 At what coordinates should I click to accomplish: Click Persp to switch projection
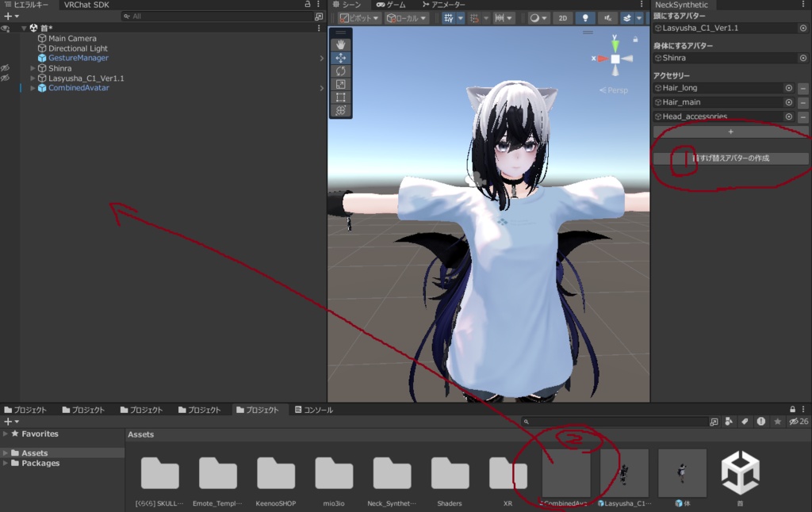pyautogui.click(x=615, y=90)
